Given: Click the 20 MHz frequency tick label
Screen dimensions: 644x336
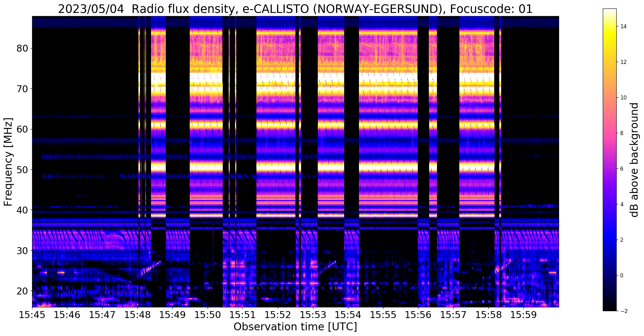Looking at the screenshot, I should [x=22, y=291].
